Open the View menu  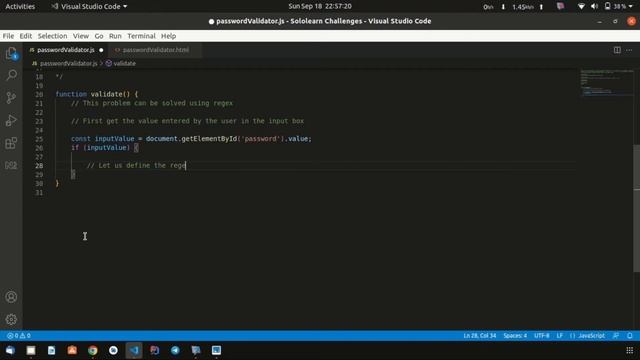[x=81, y=36]
